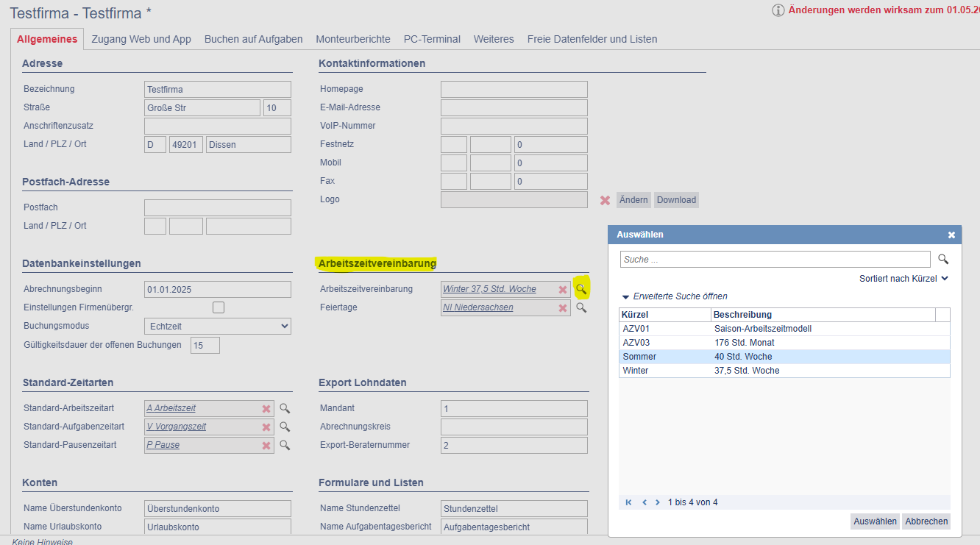The width and height of the screenshot is (980, 545).
Task: Click Suche input in Auswählen dialog
Action: (775, 260)
